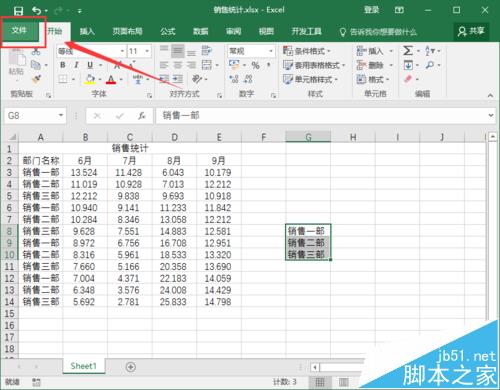Open the font size dropdown
The height and width of the screenshot is (390, 500).
(147, 51)
